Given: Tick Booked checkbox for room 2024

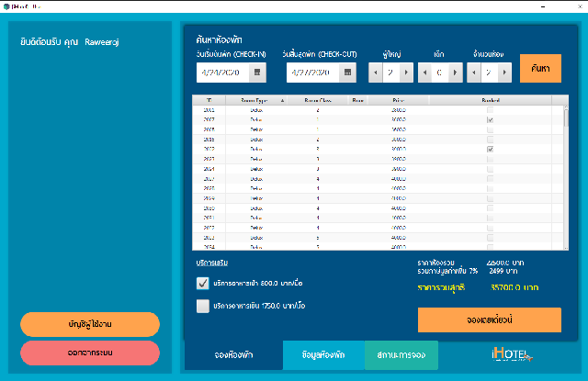Looking at the screenshot, I should [x=490, y=169].
